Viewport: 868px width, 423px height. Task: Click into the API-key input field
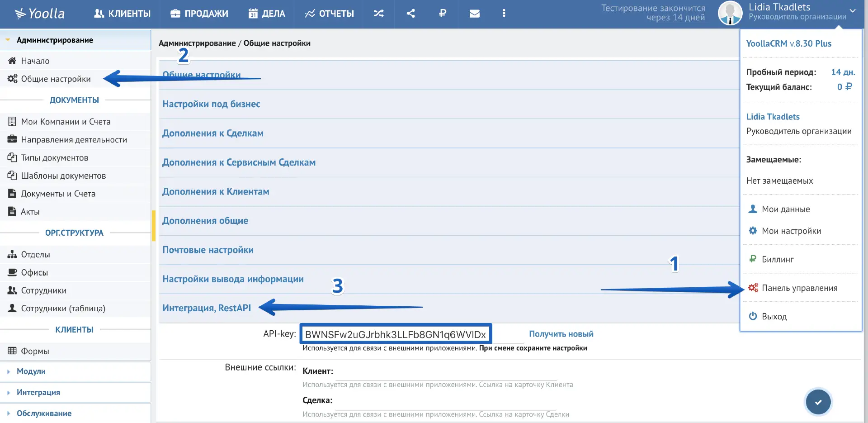(x=396, y=334)
